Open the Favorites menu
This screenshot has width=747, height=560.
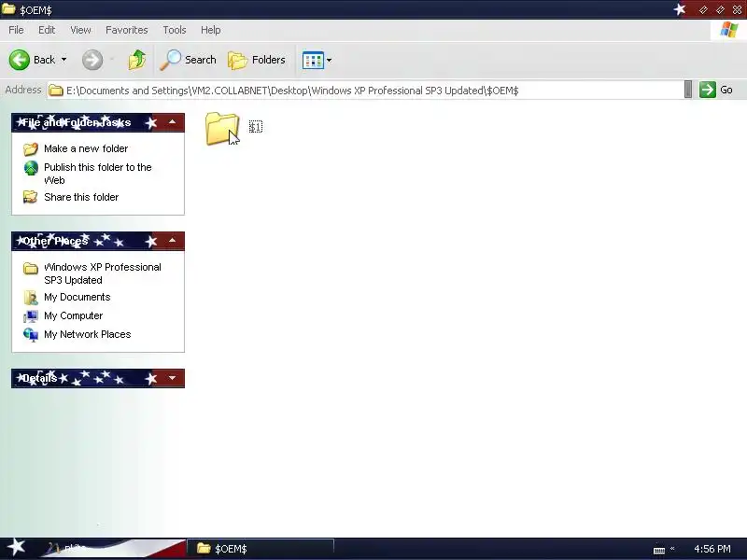(x=127, y=30)
